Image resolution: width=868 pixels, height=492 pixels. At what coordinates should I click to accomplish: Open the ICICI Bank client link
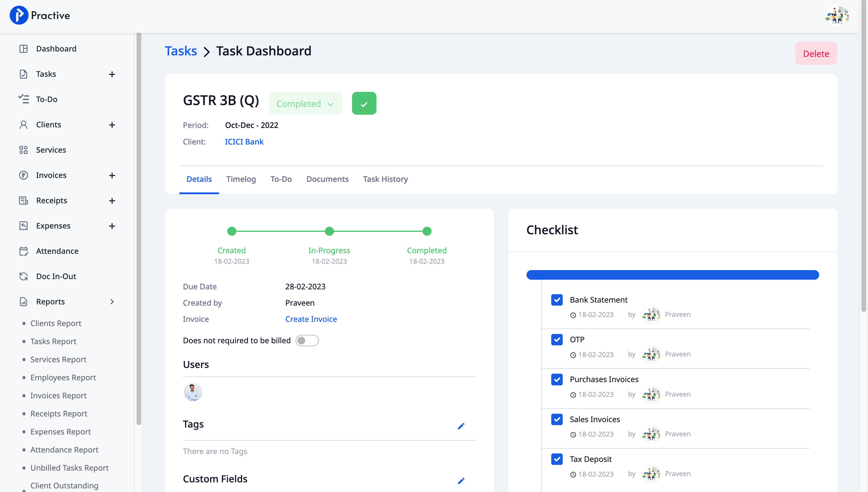click(x=244, y=142)
